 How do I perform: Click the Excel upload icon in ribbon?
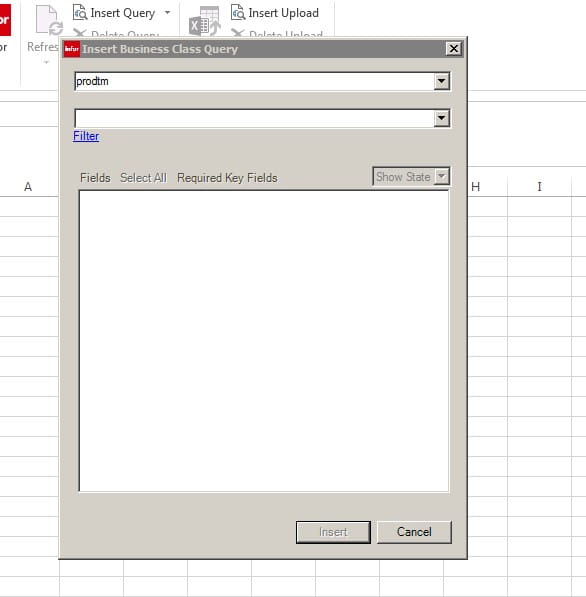(204, 21)
